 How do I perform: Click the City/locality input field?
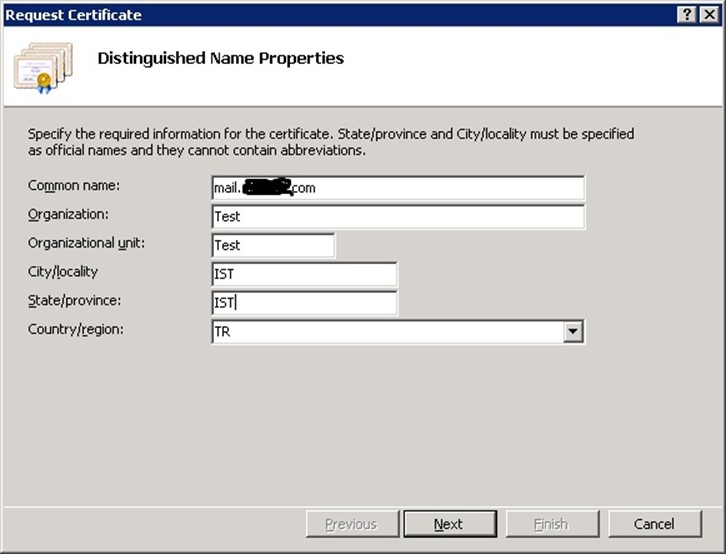(304, 274)
